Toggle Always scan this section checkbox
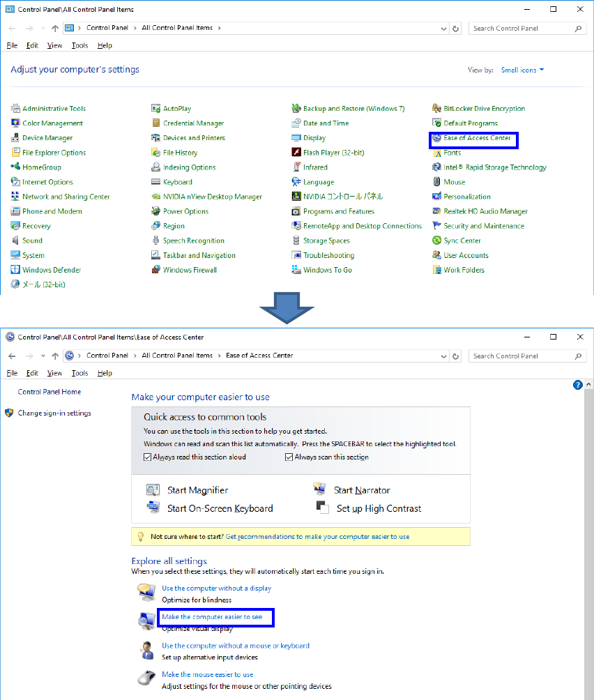 [289, 457]
